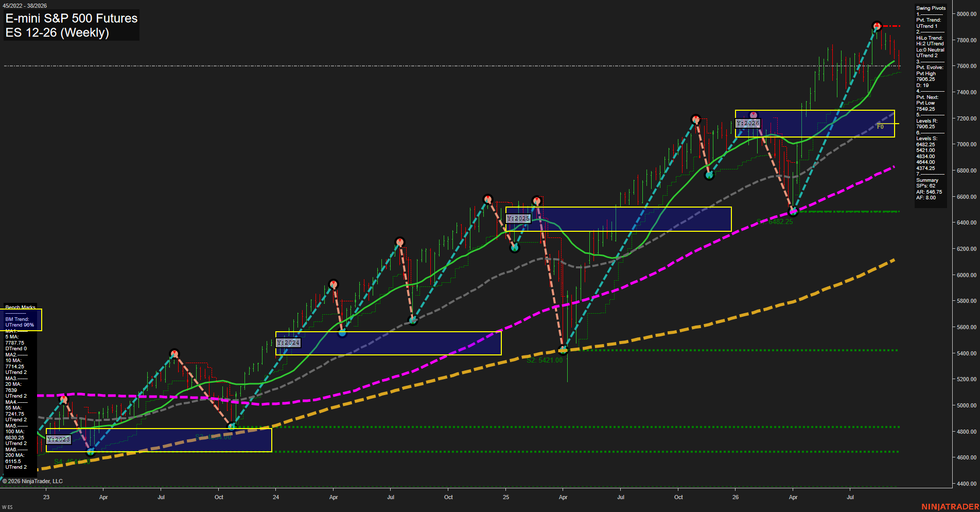This screenshot has height=512, width=980.
Task: Select the swing low pivot at 6482.25
Action: (793, 211)
